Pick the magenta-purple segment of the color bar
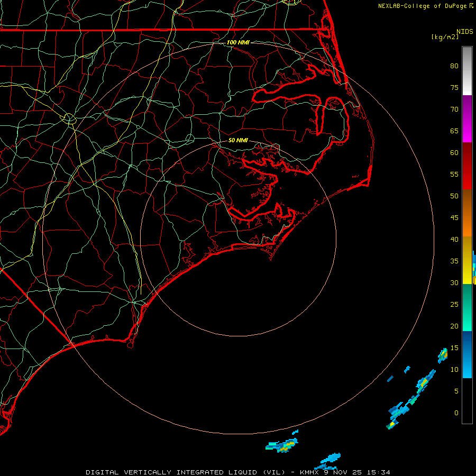This screenshot has width=476, height=476. coord(467,118)
